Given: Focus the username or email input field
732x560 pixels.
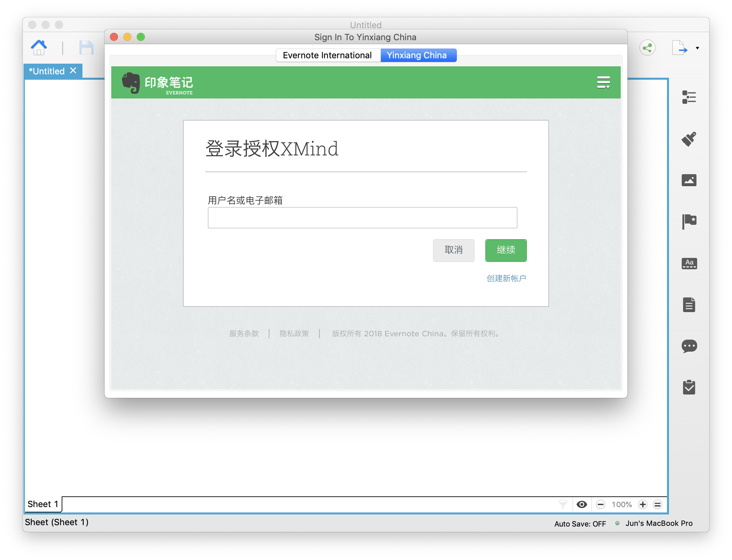Looking at the screenshot, I should tap(362, 218).
